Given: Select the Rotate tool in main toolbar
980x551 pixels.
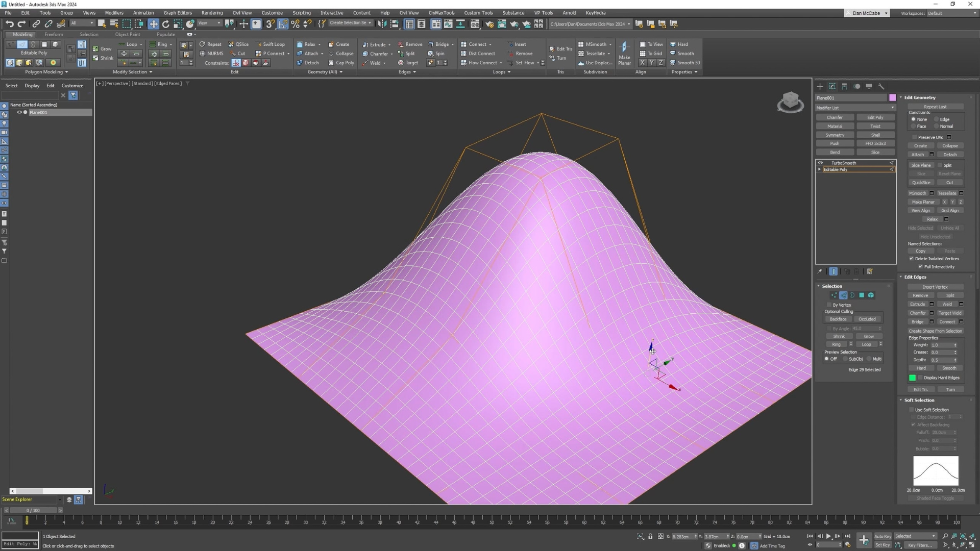Looking at the screenshot, I should click(165, 24).
